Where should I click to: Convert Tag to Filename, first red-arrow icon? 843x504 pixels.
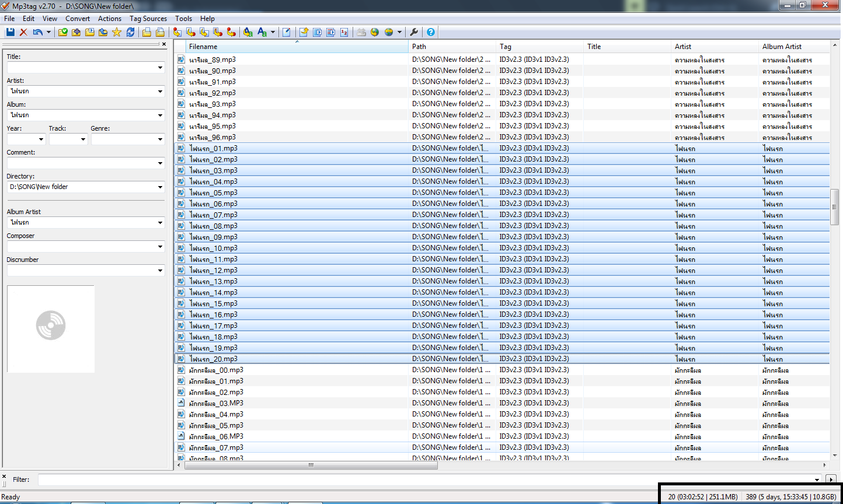click(176, 32)
